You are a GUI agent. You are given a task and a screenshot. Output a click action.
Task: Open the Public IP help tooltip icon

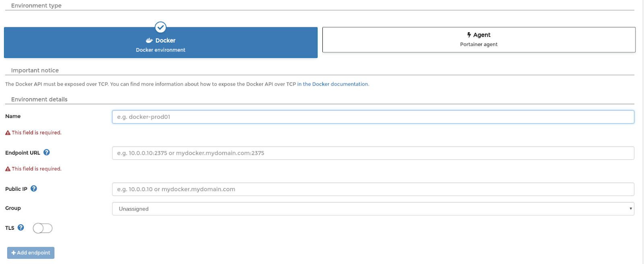coord(34,189)
